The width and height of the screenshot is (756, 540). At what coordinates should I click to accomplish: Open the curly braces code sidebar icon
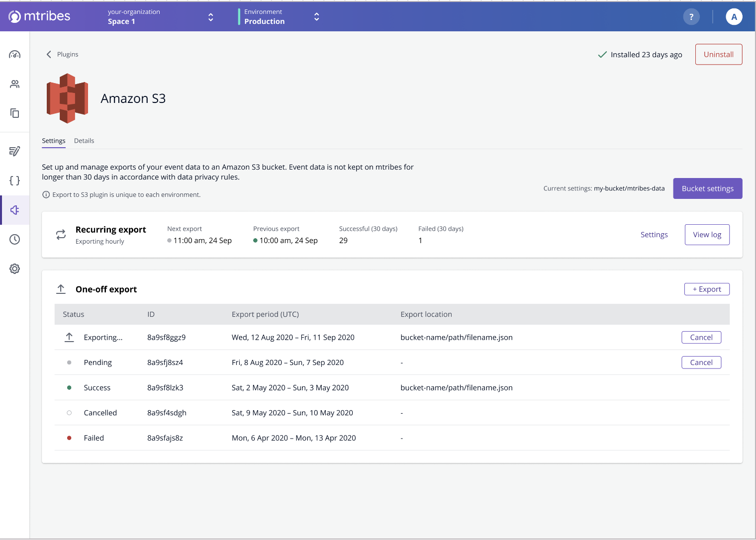[15, 180]
